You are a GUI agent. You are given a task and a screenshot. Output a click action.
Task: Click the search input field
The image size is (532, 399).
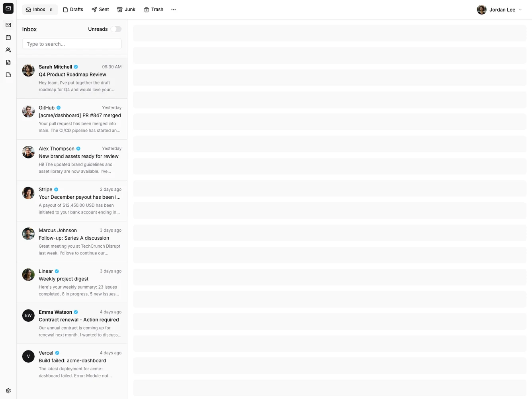(72, 44)
